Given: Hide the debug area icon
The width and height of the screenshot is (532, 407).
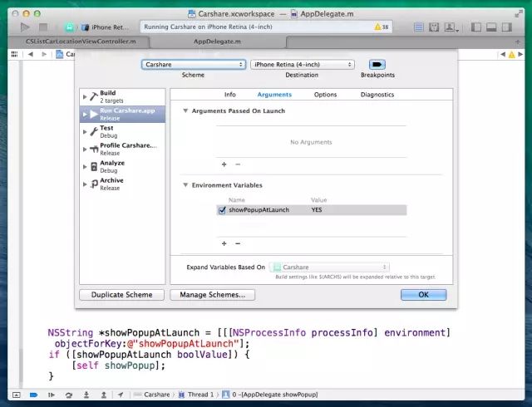Looking at the screenshot, I should pos(17,395).
